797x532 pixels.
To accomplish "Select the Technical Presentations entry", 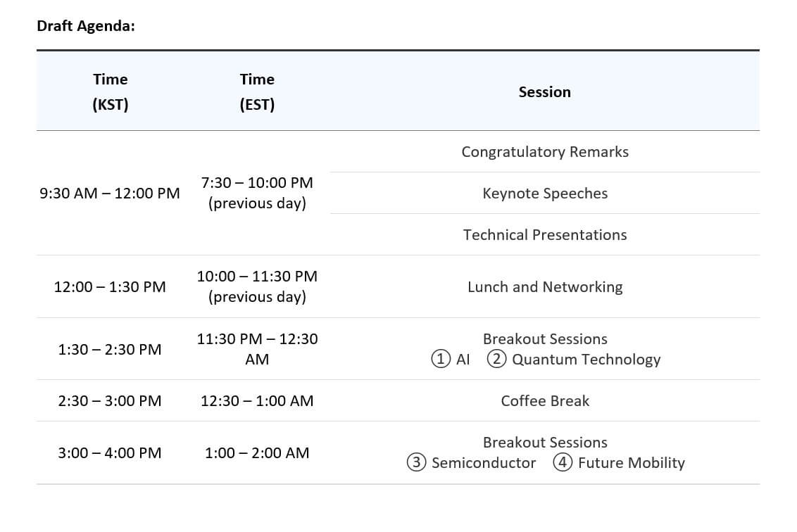I will [x=545, y=235].
